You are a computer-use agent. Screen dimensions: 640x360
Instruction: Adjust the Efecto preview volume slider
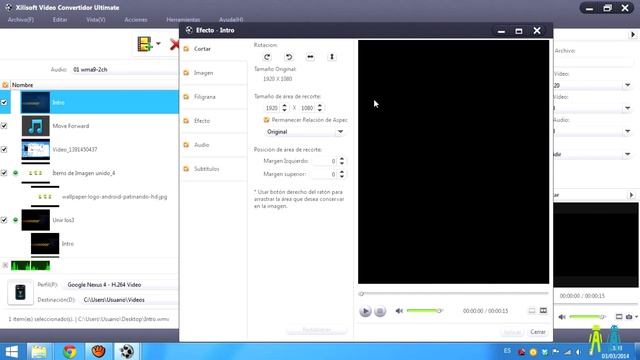click(x=424, y=311)
